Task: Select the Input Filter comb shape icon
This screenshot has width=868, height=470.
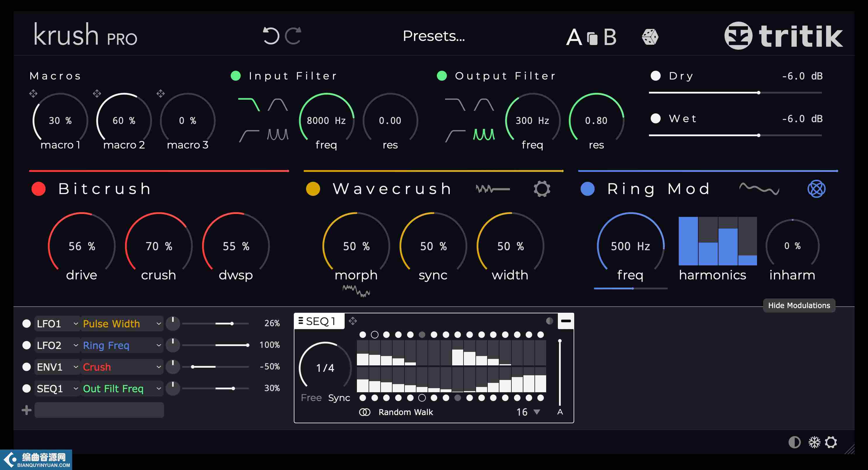Action: 278,134
